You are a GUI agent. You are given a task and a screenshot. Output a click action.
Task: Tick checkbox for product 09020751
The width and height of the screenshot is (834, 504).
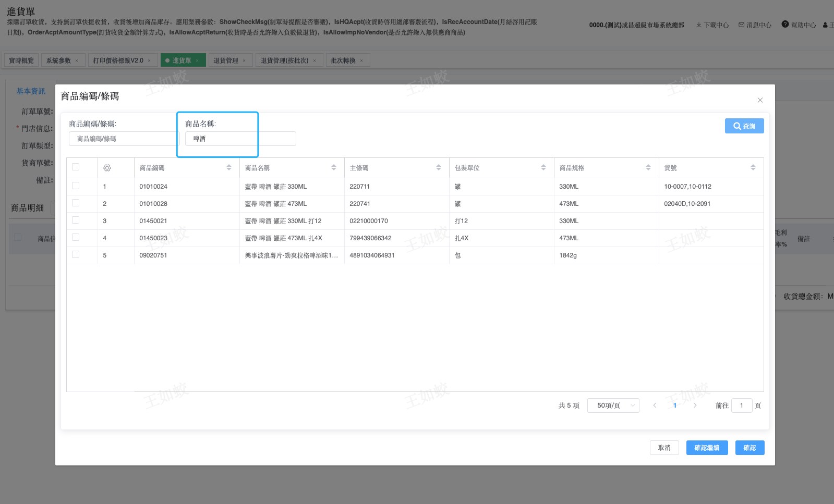tap(76, 255)
